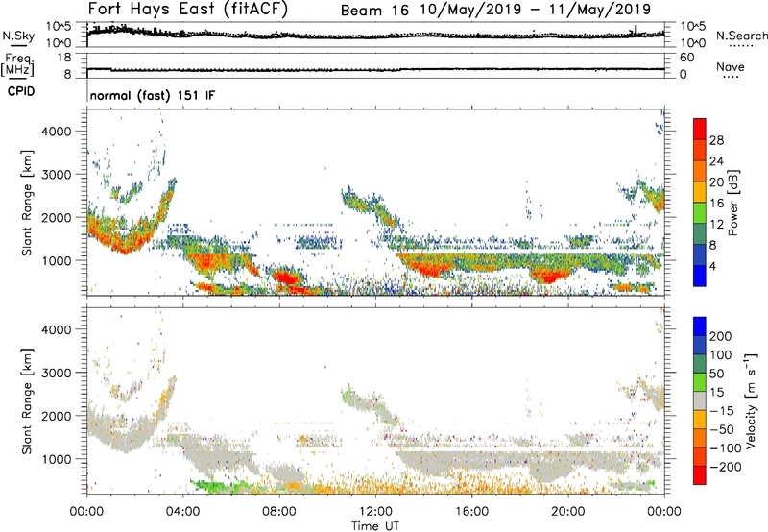The image size is (768, 532).
Task: Click the "24" tick label on Power colorbar
Action: [x=716, y=161]
